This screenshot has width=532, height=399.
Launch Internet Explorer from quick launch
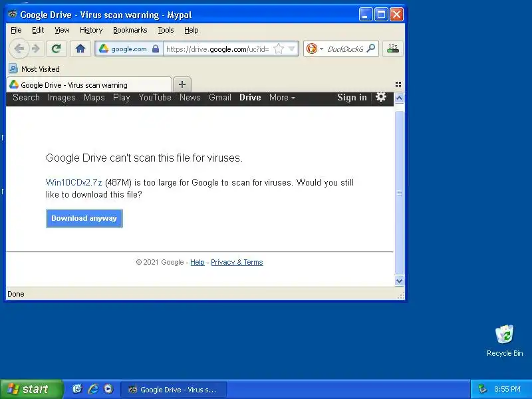coord(93,389)
